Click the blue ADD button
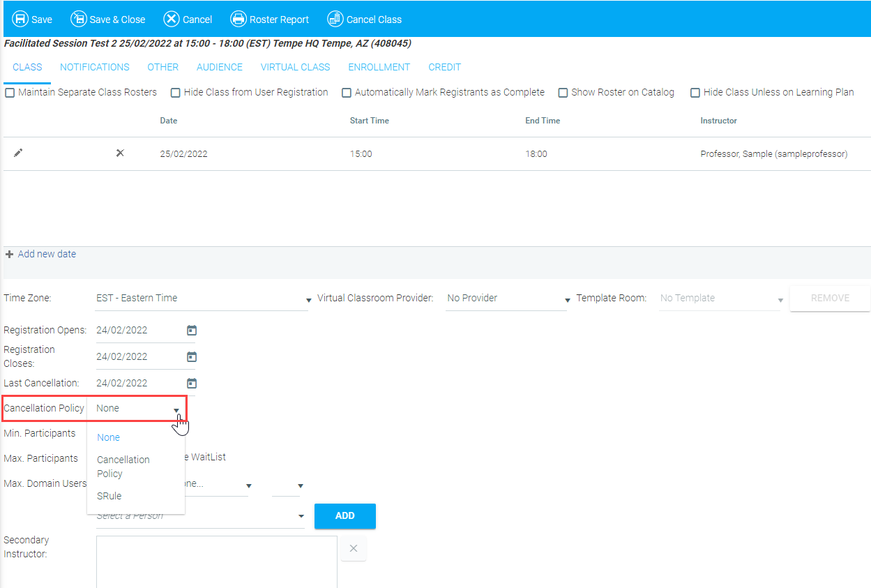This screenshot has height=588, width=871. [x=344, y=516]
